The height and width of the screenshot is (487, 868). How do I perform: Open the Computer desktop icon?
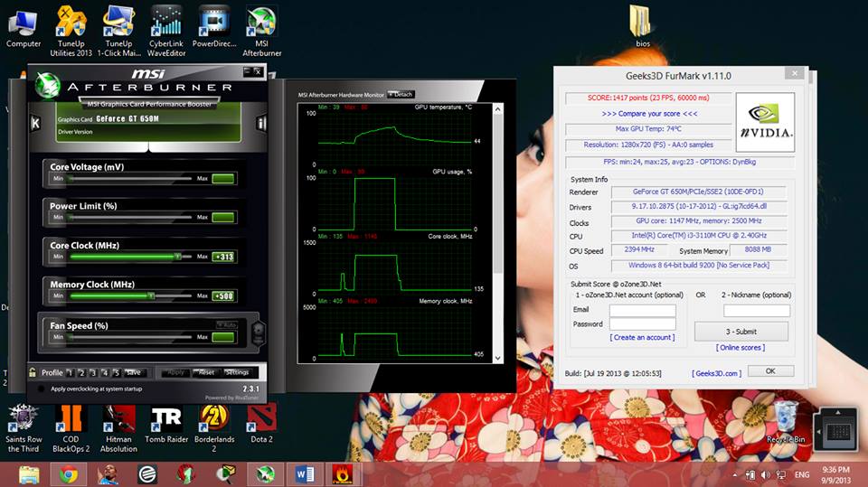point(24,28)
